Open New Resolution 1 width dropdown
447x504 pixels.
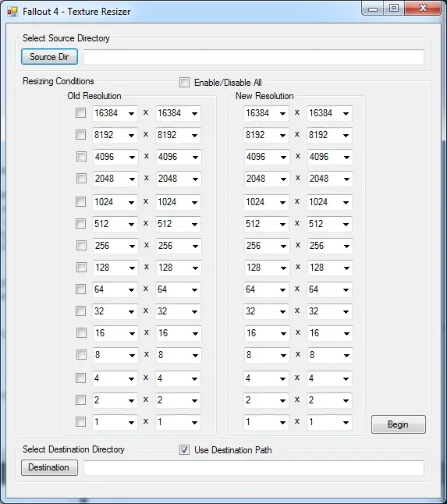click(x=266, y=423)
